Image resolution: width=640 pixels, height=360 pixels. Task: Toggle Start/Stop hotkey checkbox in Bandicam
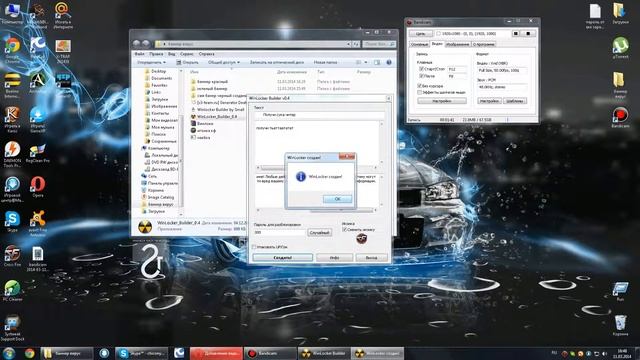tap(421, 69)
